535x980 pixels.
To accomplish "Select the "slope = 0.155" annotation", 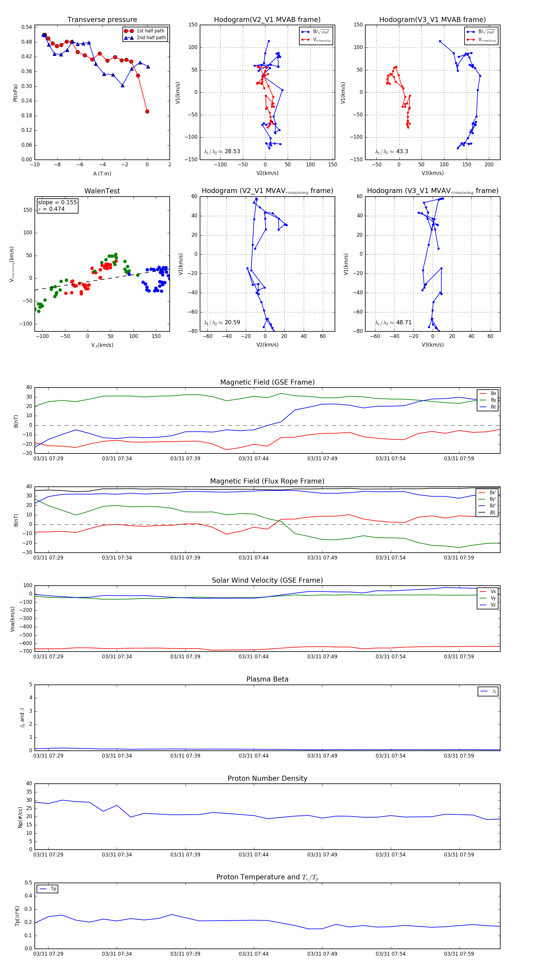I will [57, 203].
